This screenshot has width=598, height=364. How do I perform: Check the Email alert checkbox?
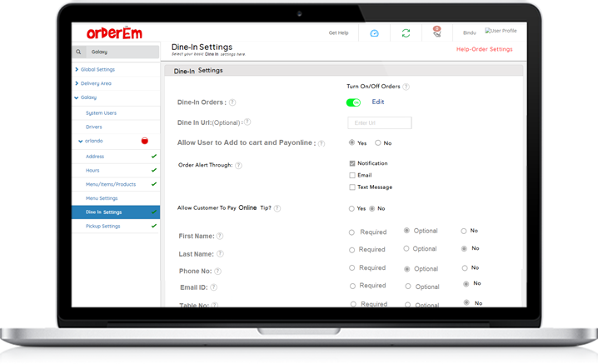click(352, 175)
